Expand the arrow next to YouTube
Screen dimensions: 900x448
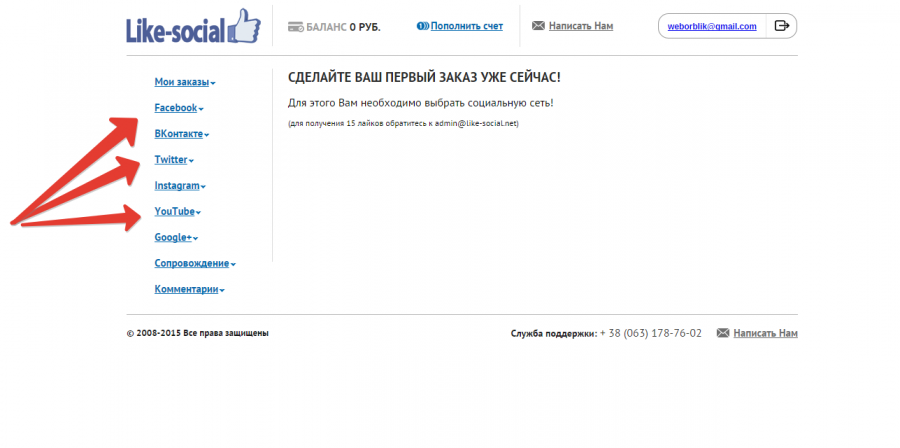(198, 213)
